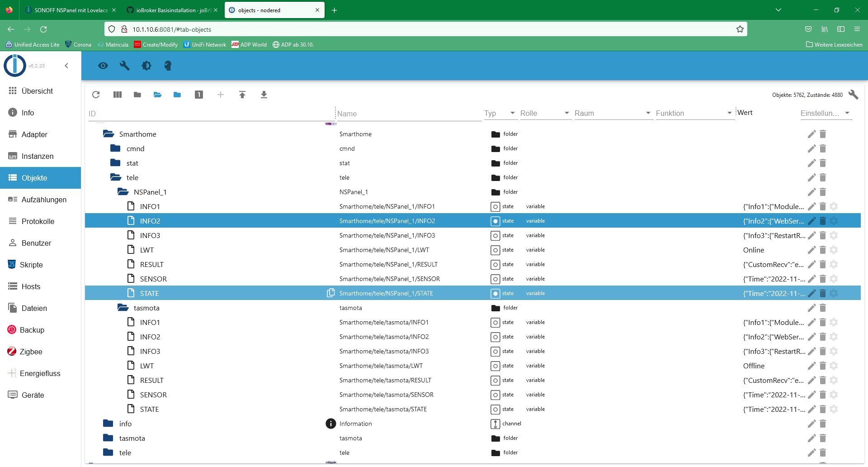This screenshot has height=467, width=868.
Task: Toggle expert mode head icon
Action: [x=168, y=66]
